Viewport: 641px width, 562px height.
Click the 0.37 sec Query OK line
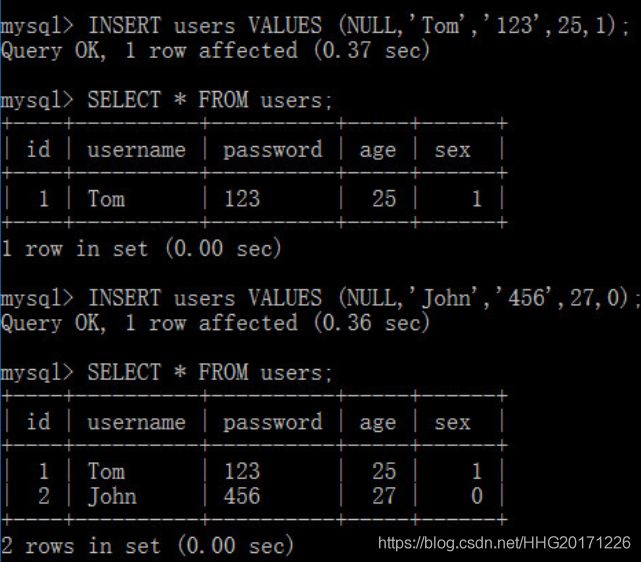215,51
